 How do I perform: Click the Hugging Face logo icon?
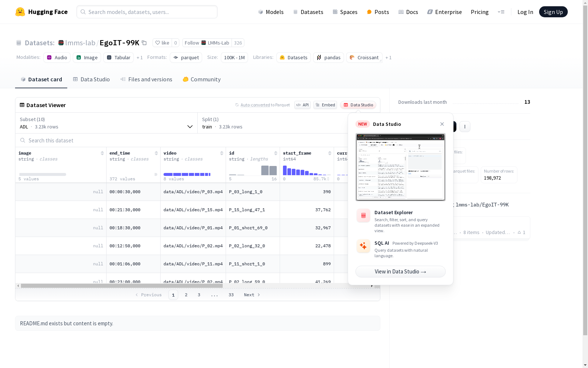(20, 12)
